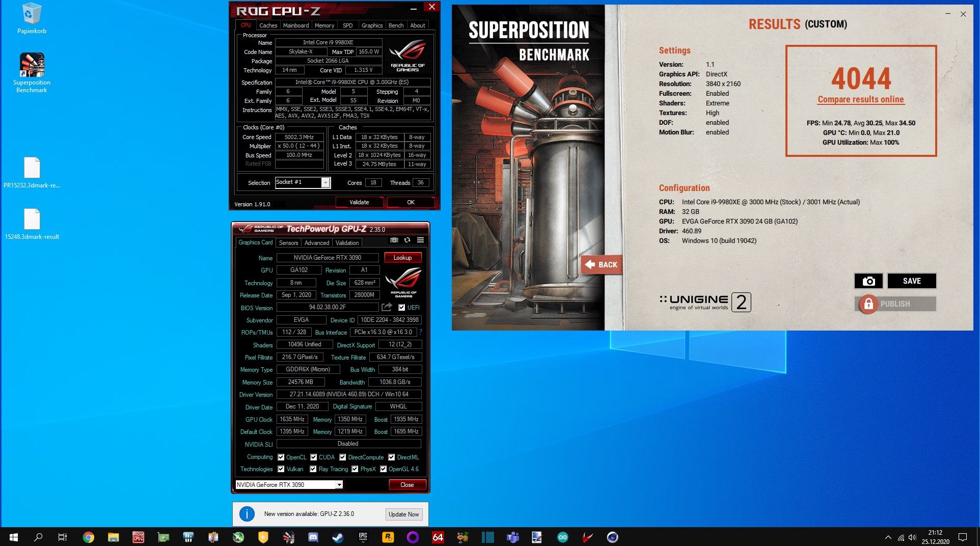Open Epic Games Launcher from taskbar
Viewport: 980px width, 546px height.
point(363,537)
